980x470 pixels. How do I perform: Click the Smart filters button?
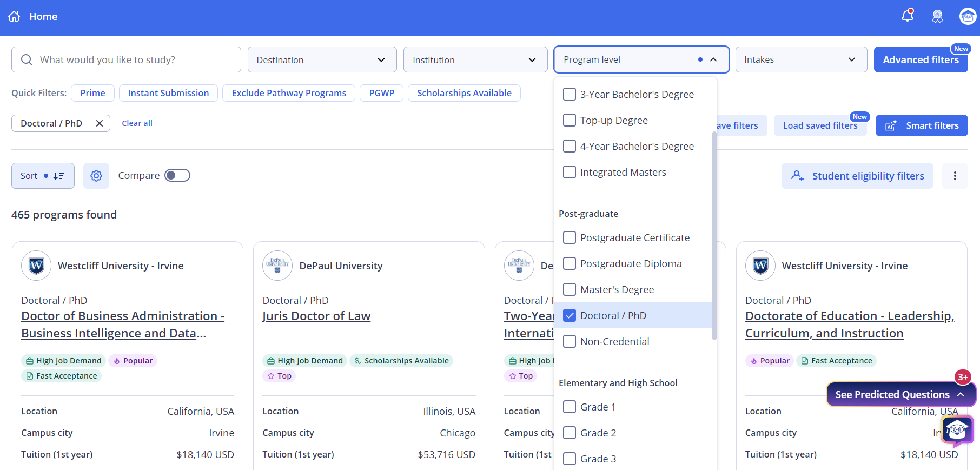(x=922, y=125)
